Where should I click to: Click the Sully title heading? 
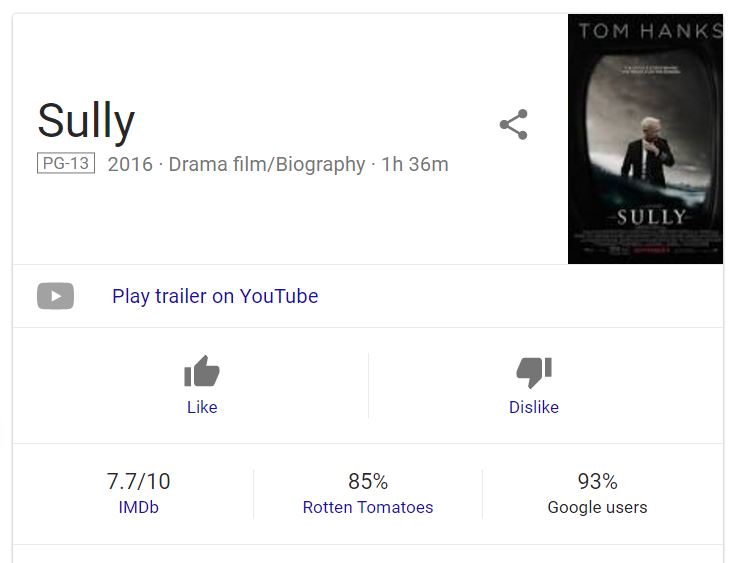pyautogui.click(x=86, y=121)
